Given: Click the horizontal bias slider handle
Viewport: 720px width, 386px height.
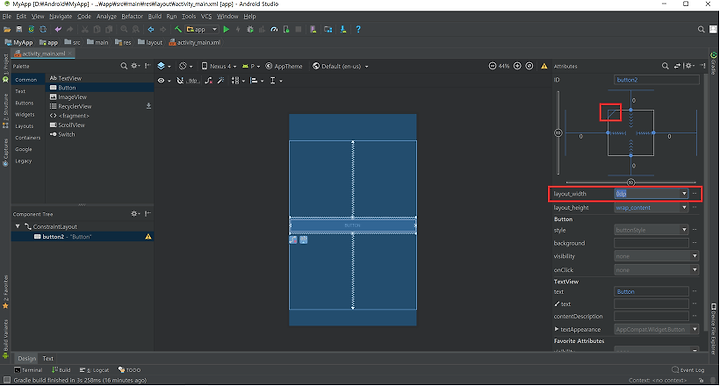Looking at the screenshot, I should pos(631,182).
